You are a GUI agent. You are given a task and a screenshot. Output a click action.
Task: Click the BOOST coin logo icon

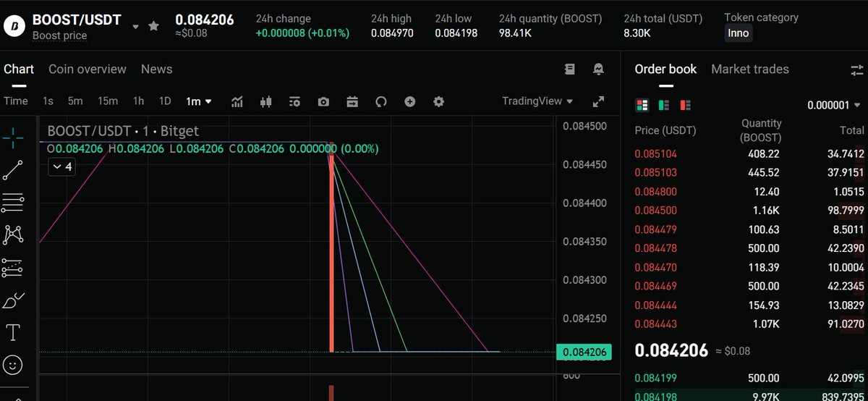coord(14,27)
